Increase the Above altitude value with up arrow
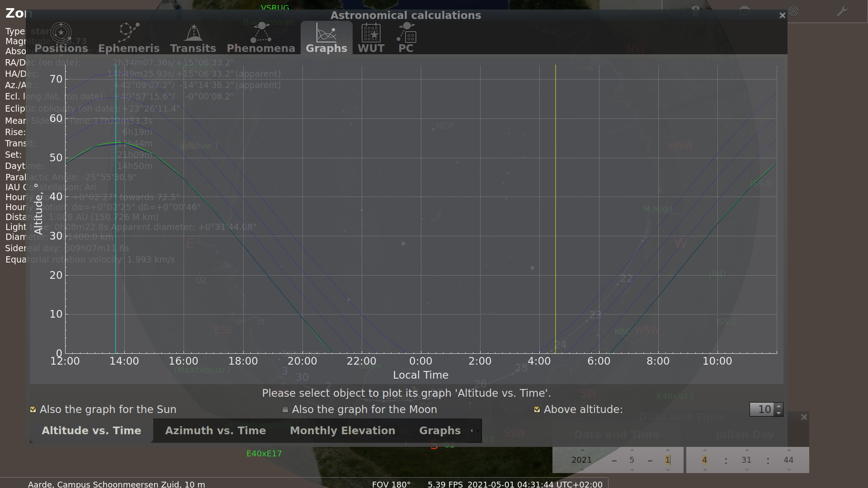 coord(778,406)
